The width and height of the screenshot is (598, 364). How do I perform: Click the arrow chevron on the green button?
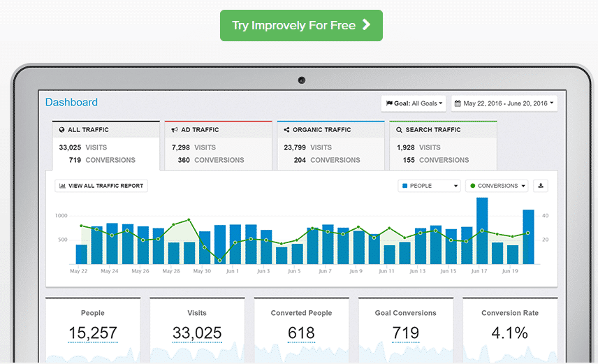pyautogui.click(x=366, y=24)
